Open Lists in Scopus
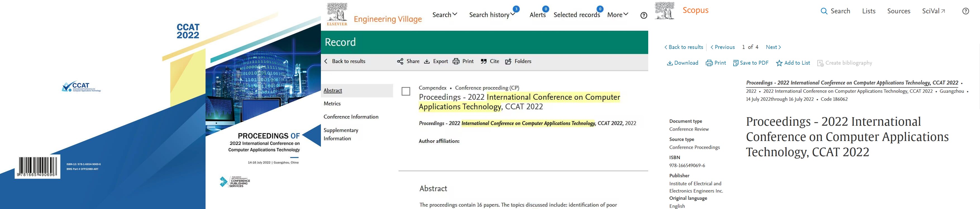 coord(869,11)
